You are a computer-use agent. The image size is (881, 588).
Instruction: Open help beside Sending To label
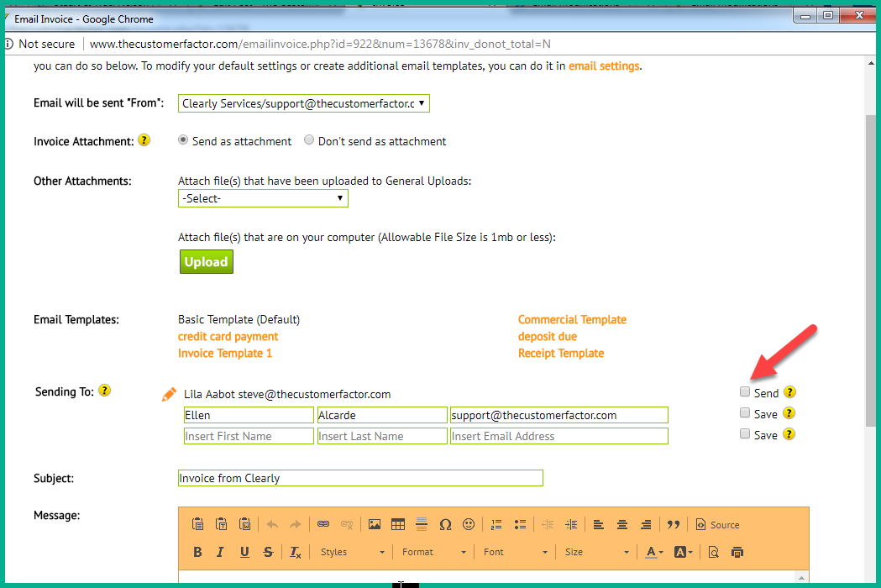pos(104,390)
